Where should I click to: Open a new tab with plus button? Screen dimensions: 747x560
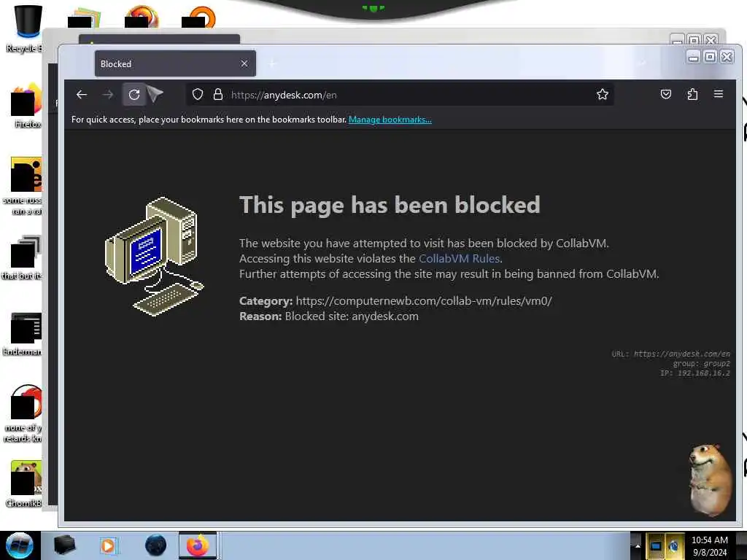click(x=273, y=63)
